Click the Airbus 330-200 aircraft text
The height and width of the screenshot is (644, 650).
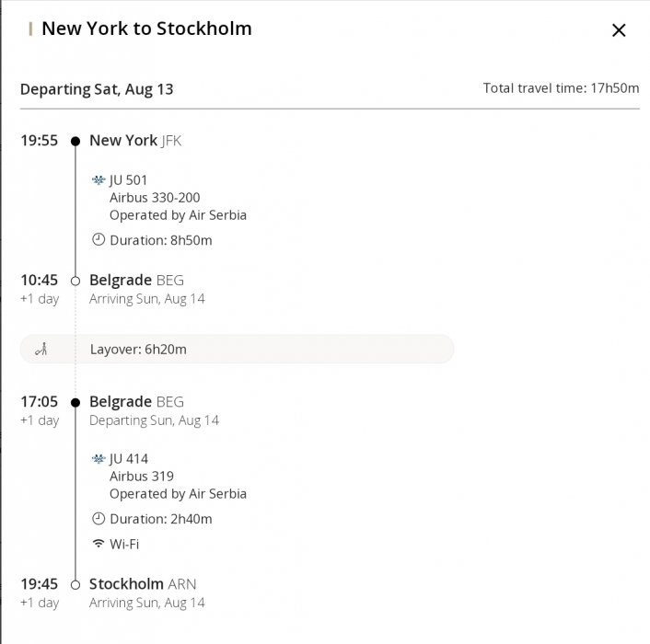tap(155, 198)
